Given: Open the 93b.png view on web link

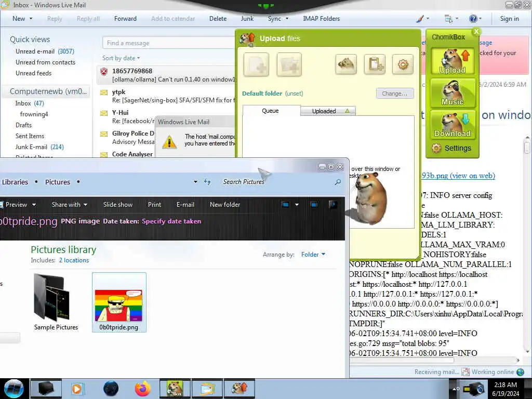Looking at the screenshot, I should (458, 176).
